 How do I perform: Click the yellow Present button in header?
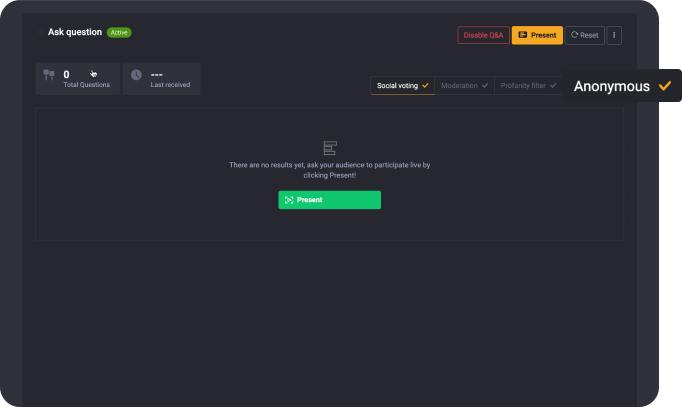[x=537, y=35]
